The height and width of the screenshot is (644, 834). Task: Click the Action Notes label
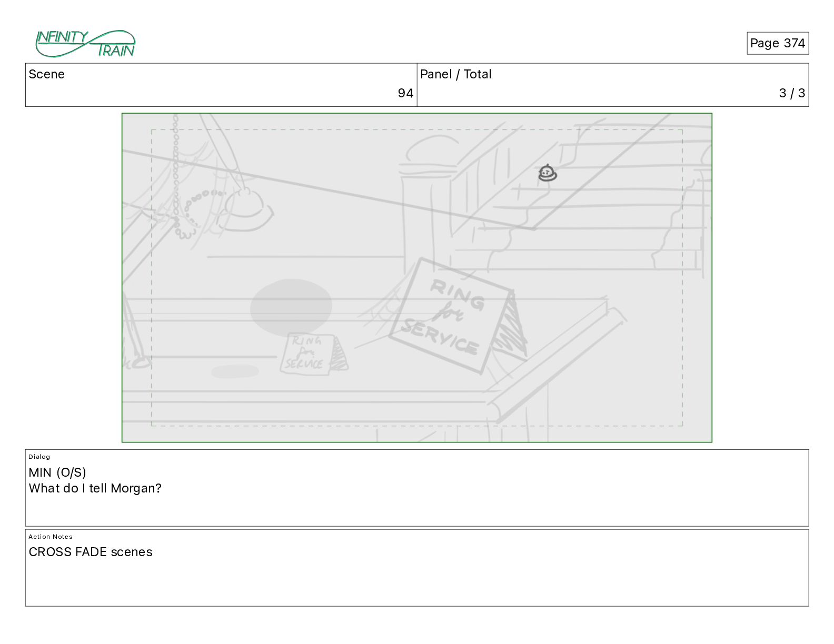tap(51, 537)
